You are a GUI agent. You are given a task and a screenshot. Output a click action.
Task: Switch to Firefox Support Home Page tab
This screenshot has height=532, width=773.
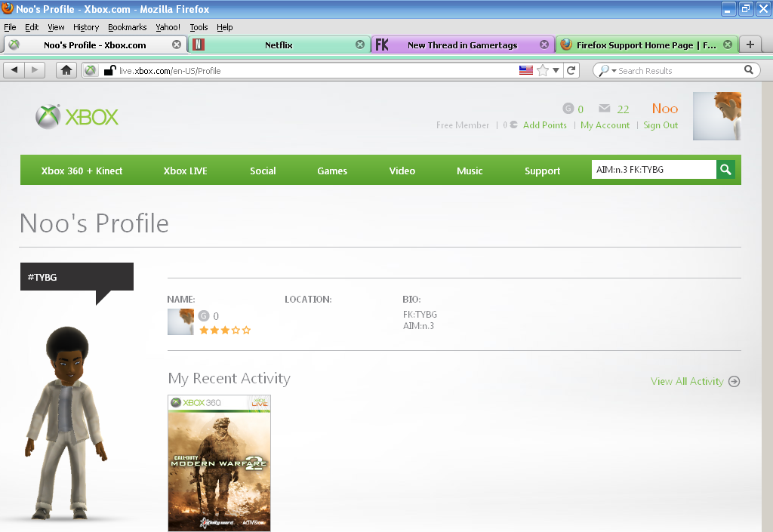(646, 45)
